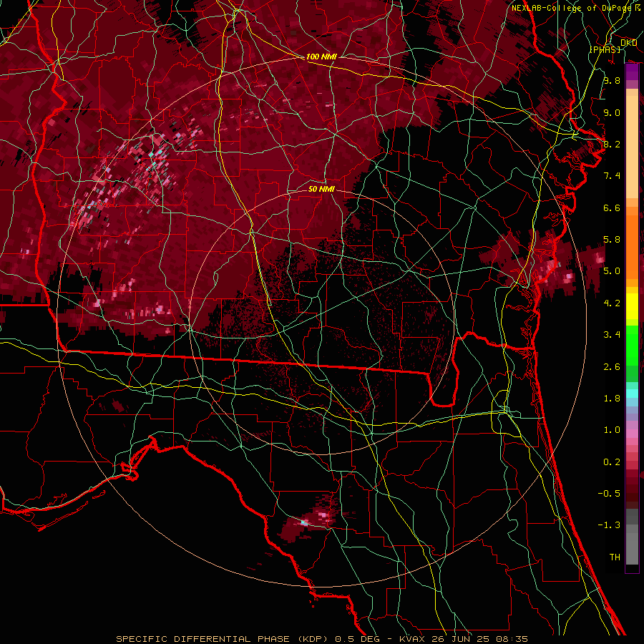Image resolution: width=644 pixels, height=644 pixels.
Task: Select the 7.4 scale value
Action: click(612, 176)
